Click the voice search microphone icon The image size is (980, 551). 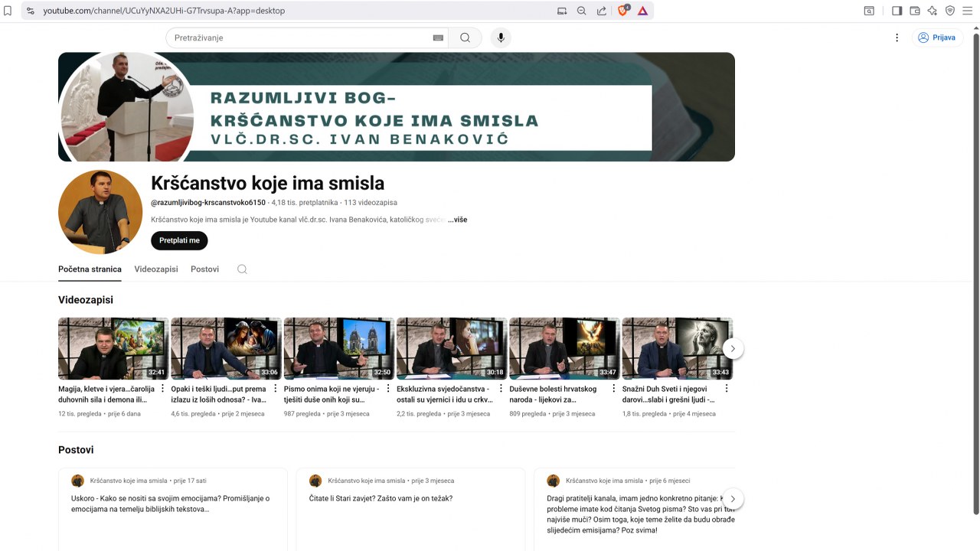coord(501,37)
